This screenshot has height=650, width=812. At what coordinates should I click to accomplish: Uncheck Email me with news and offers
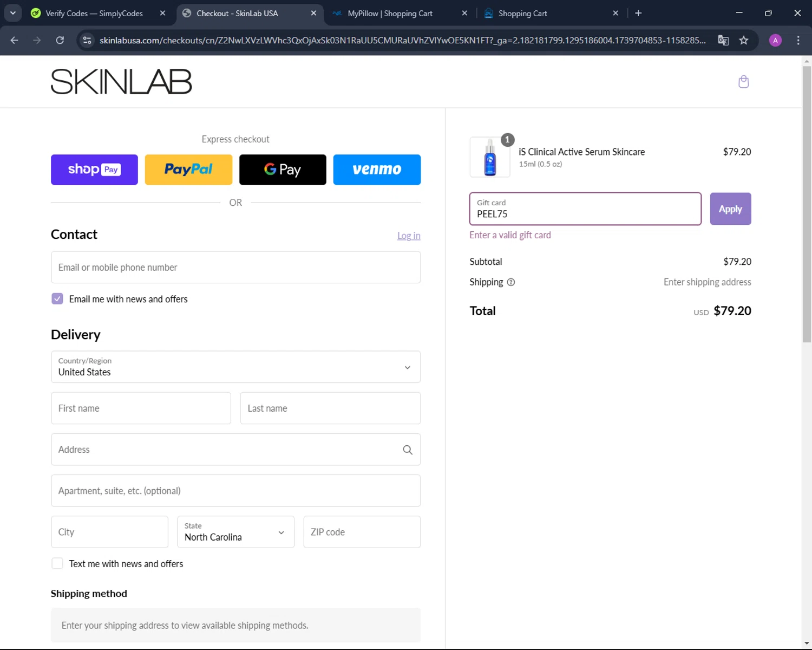click(57, 298)
